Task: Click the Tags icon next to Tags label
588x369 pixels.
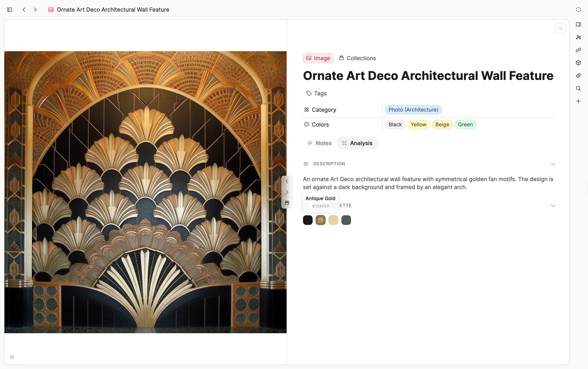Action: pos(308,93)
